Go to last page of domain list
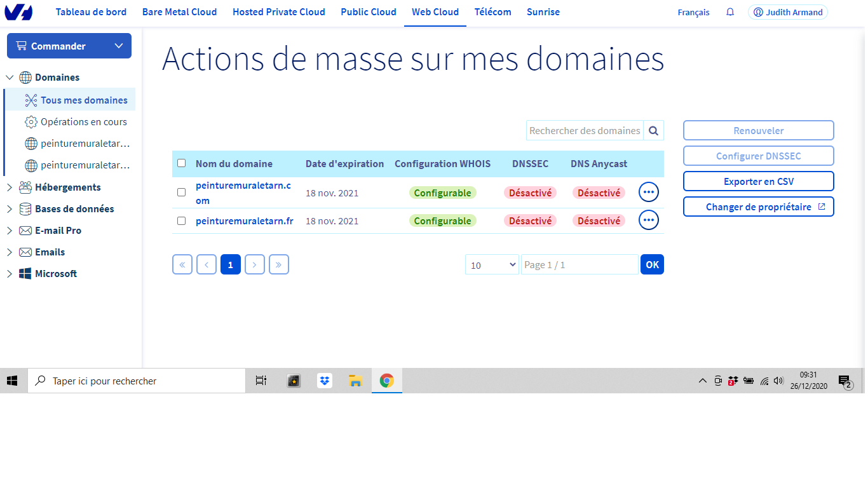868x488 pixels. (x=279, y=264)
